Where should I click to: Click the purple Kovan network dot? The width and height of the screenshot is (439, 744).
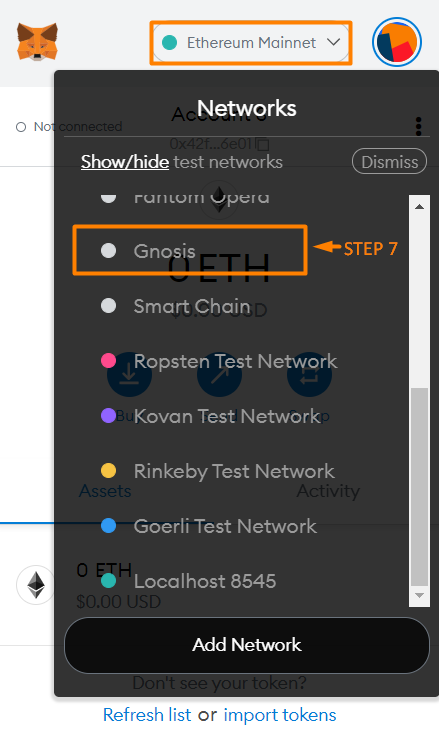coord(109,416)
